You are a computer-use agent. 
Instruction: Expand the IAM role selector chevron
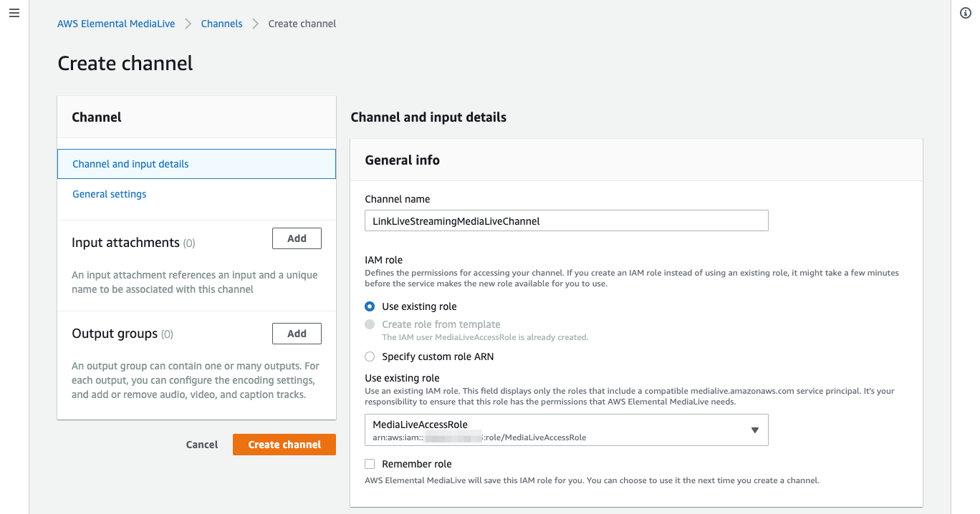click(755, 430)
